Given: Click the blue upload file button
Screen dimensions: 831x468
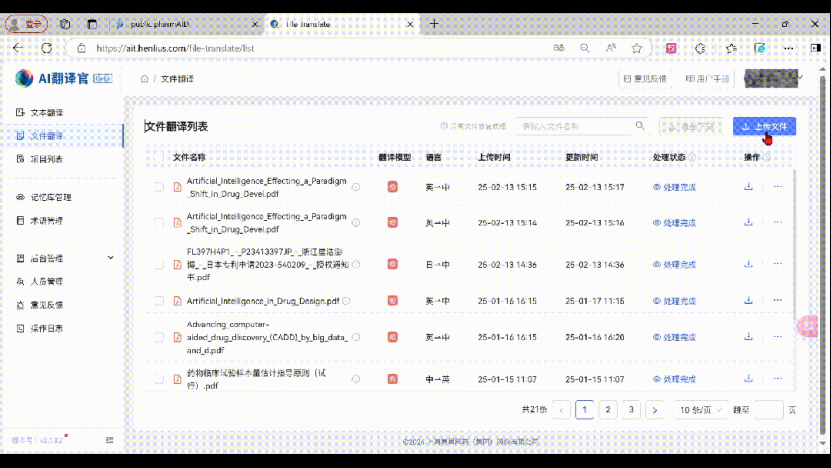Looking at the screenshot, I should [764, 127].
